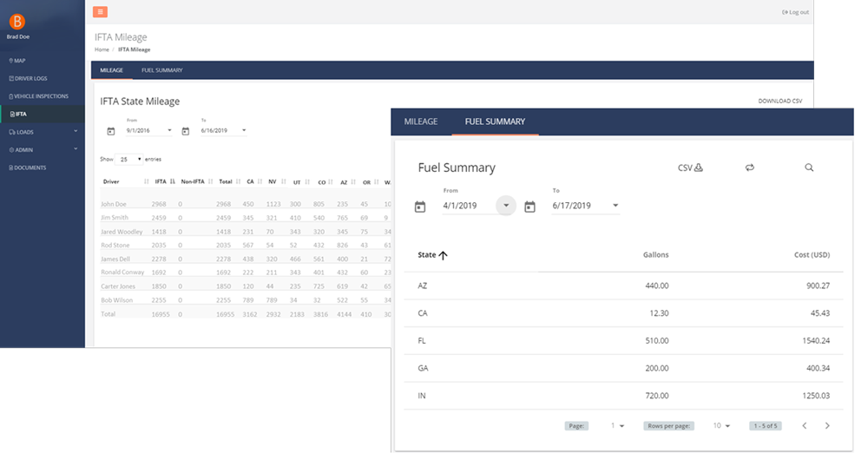868x453 pixels.
Task: Export Fuel Summary as CSV
Action: [x=690, y=167]
